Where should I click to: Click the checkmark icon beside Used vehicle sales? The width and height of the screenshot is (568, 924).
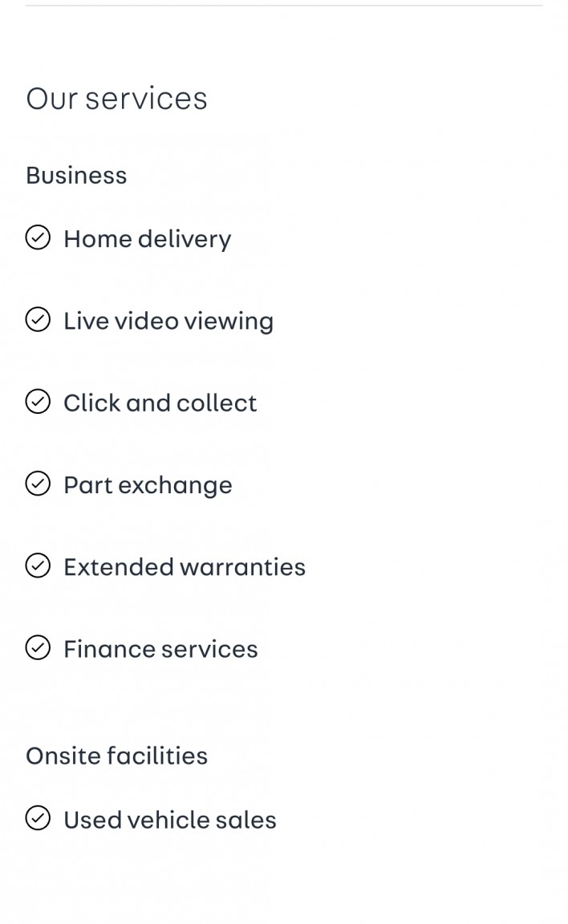(x=38, y=819)
